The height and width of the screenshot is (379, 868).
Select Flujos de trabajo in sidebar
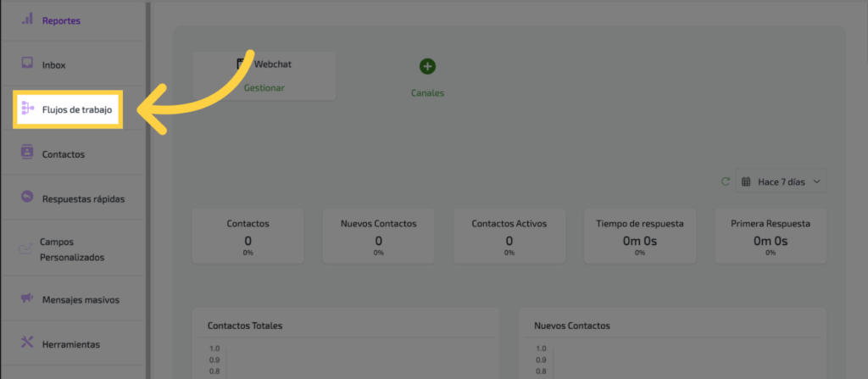77,109
